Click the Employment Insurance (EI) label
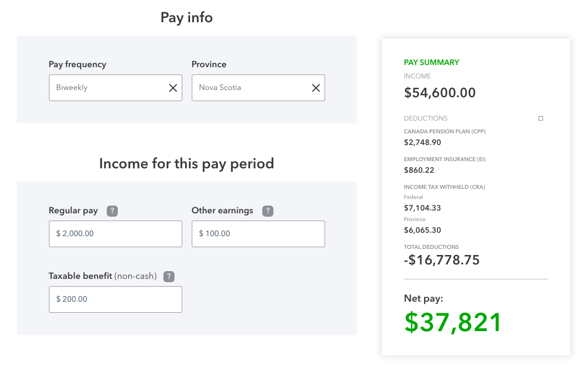Image resolution: width=588 pixels, height=365 pixels. point(445,159)
